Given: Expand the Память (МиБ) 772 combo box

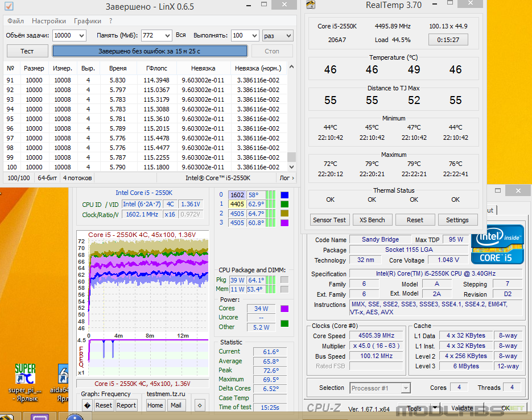Looking at the screenshot, I should (156, 35).
